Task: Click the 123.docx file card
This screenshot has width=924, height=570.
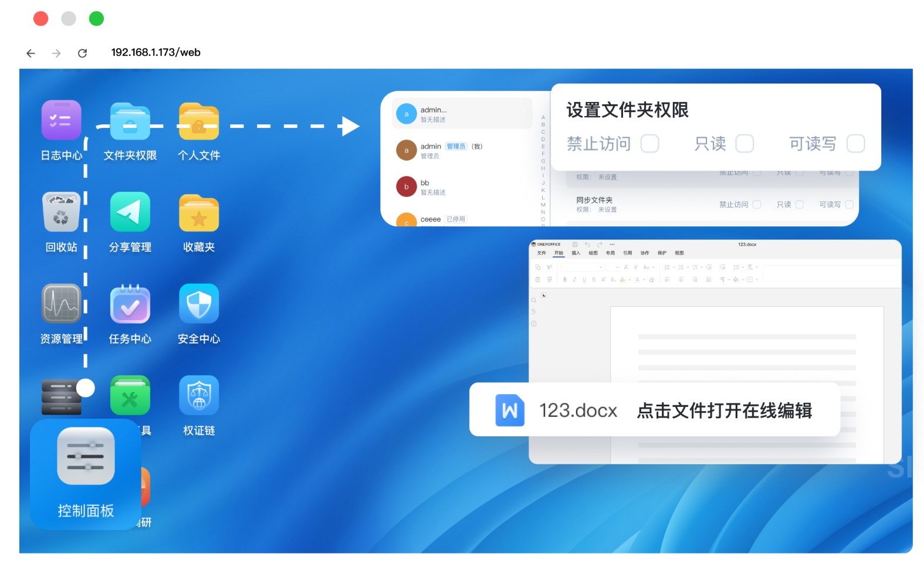Action: click(x=655, y=409)
